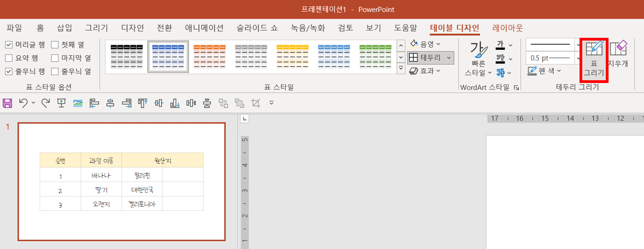Uncheck the 머리글 행 header row checkbox

click(x=9, y=44)
